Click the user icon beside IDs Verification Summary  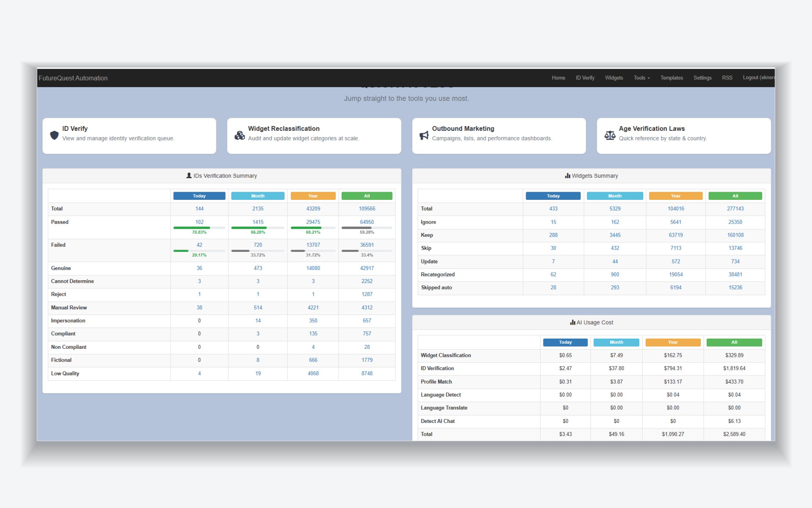(x=189, y=175)
